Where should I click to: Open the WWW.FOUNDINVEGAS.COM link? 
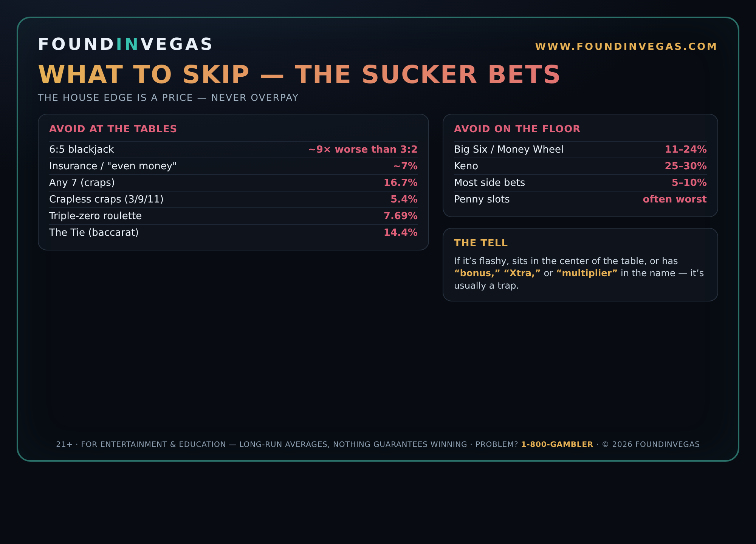[x=626, y=46]
